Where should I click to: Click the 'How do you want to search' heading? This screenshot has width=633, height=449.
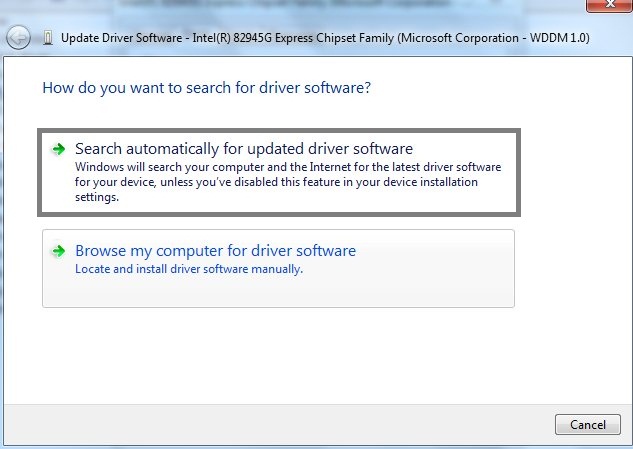pyautogui.click(x=207, y=88)
